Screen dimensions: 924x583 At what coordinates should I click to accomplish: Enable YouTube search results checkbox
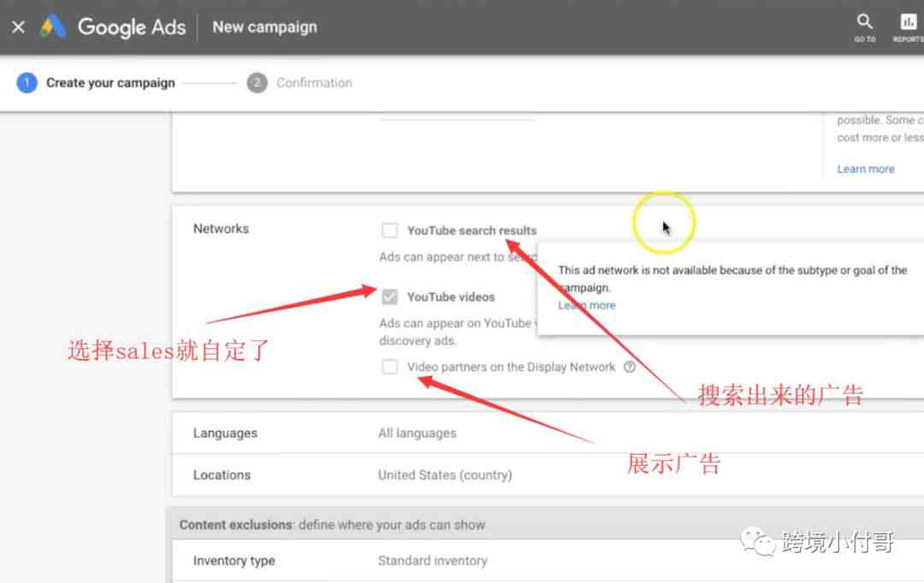[389, 230]
